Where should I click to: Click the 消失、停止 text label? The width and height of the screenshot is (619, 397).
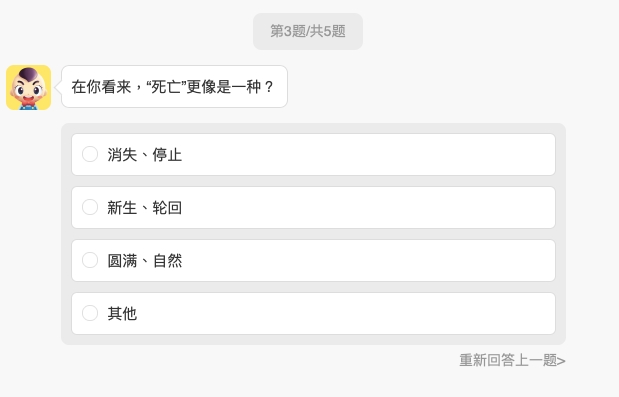tap(144, 155)
